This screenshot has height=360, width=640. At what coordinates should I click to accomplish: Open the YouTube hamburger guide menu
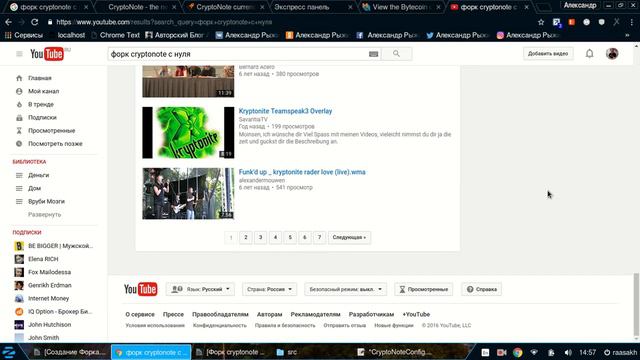click(19, 54)
